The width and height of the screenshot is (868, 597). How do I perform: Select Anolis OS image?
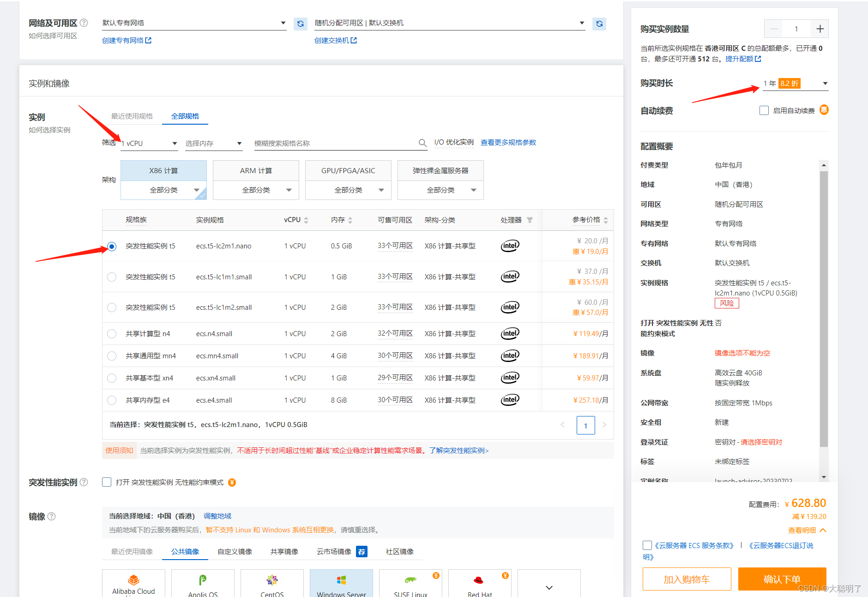click(x=203, y=583)
